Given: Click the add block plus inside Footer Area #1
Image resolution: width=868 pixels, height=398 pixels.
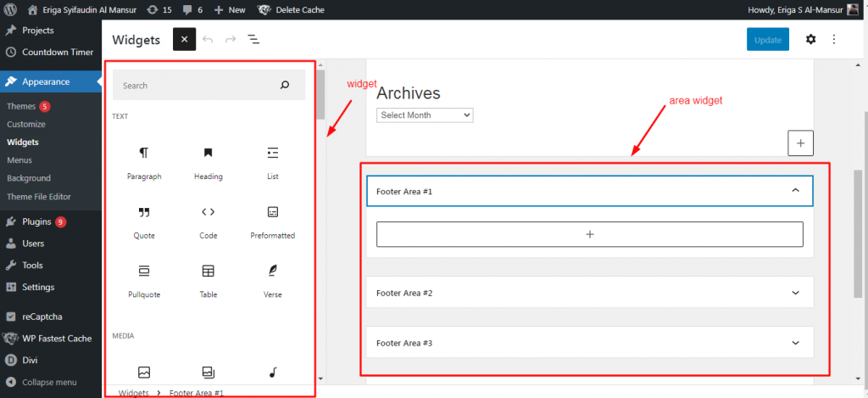Looking at the screenshot, I should click(590, 234).
